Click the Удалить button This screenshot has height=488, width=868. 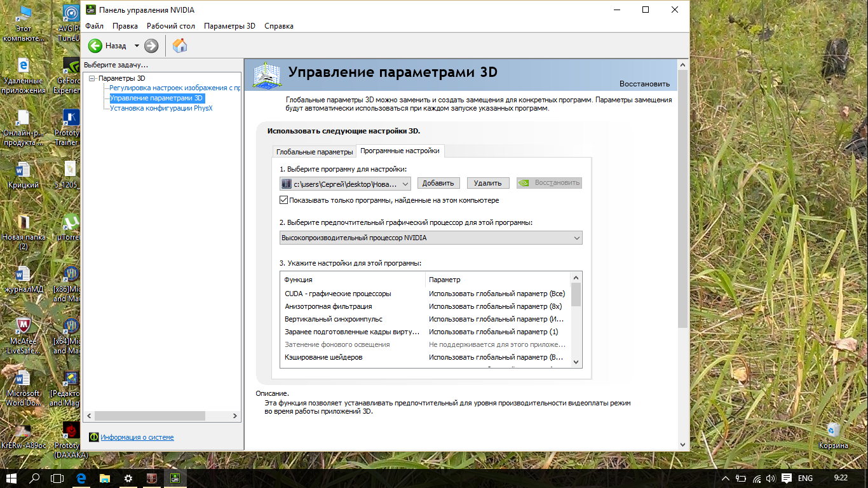488,183
